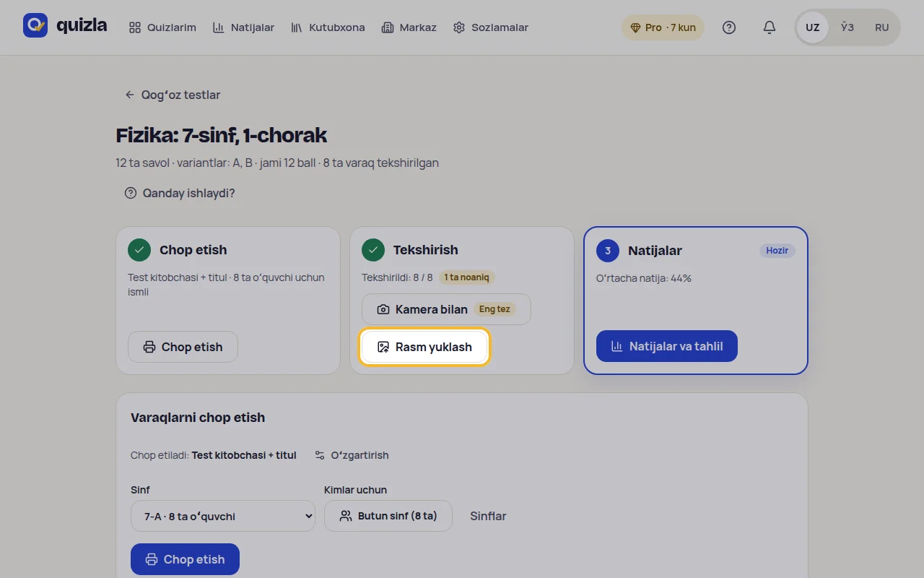Click green checkmark on Tekshirish step

(373, 250)
